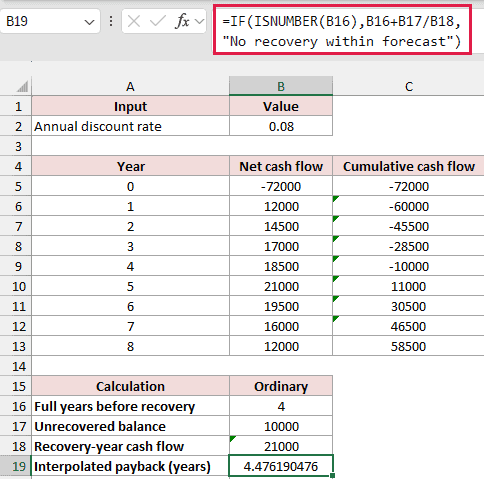Viewport: 484px width, 479px height.
Task: Select row 14 header
Action: pos(16,366)
